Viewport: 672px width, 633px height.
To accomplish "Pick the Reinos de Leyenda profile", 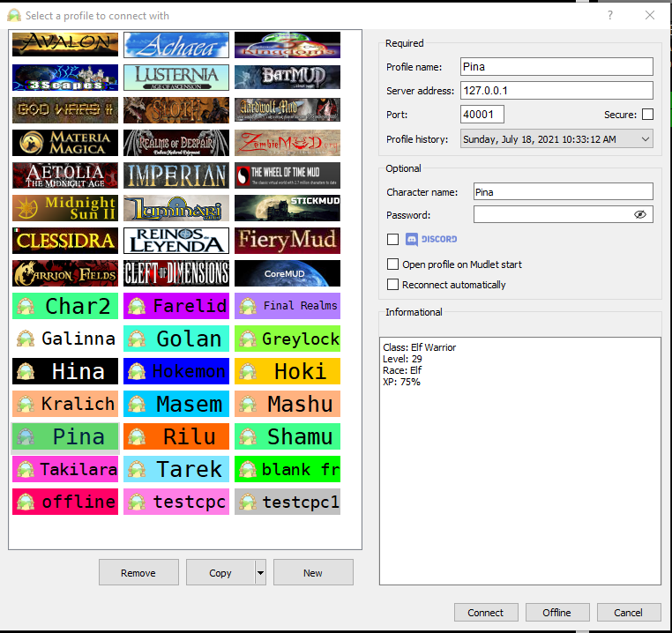I will click(x=176, y=241).
